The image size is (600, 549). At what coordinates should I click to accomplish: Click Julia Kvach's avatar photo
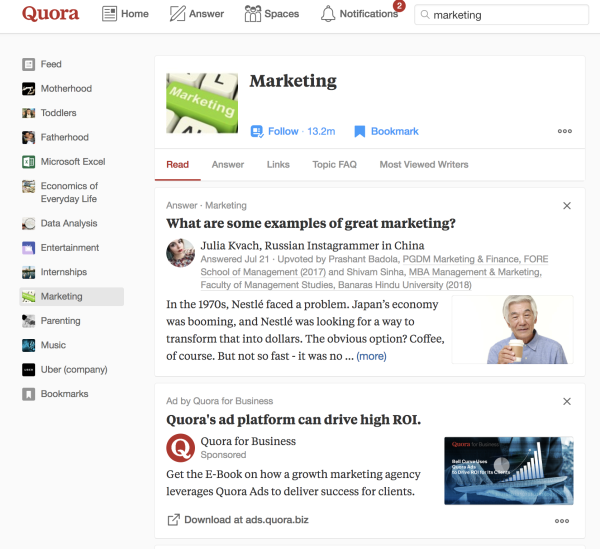coord(180,253)
